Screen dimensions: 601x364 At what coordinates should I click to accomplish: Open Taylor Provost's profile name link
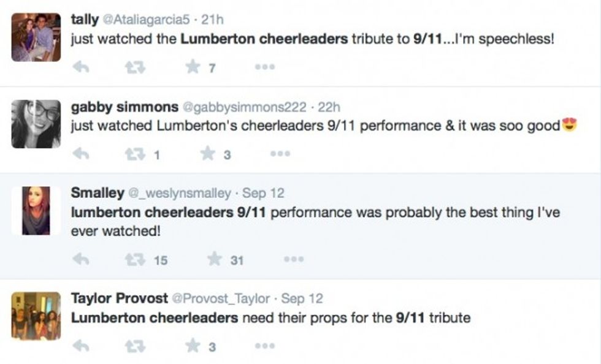point(119,298)
